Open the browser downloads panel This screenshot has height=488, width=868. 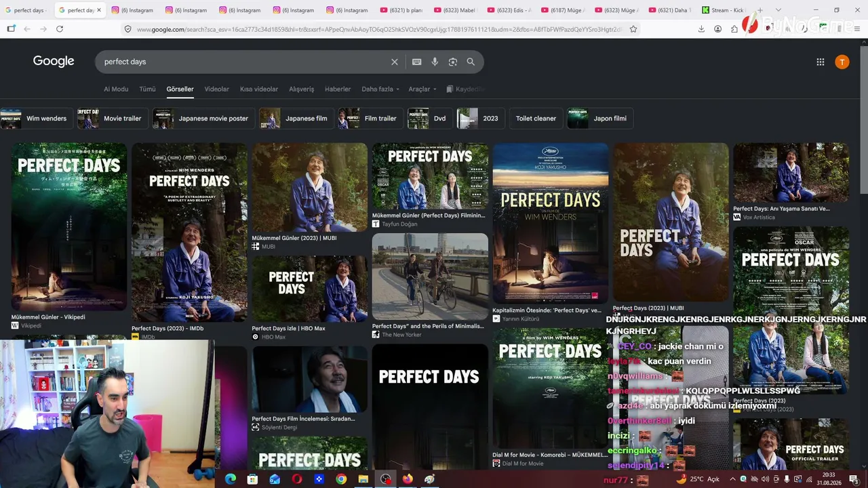click(701, 29)
